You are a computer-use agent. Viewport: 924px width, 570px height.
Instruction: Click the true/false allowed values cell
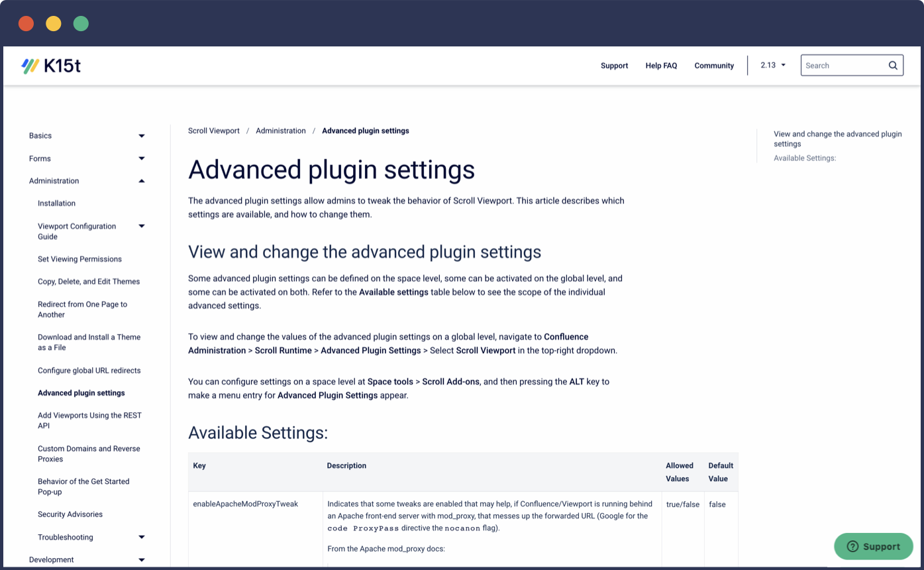(x=683, y=504)
